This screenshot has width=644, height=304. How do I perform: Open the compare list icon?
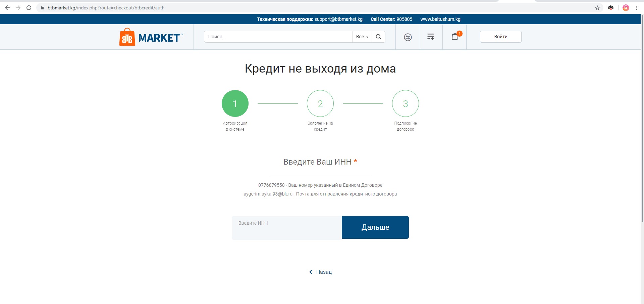coord(431,37)
